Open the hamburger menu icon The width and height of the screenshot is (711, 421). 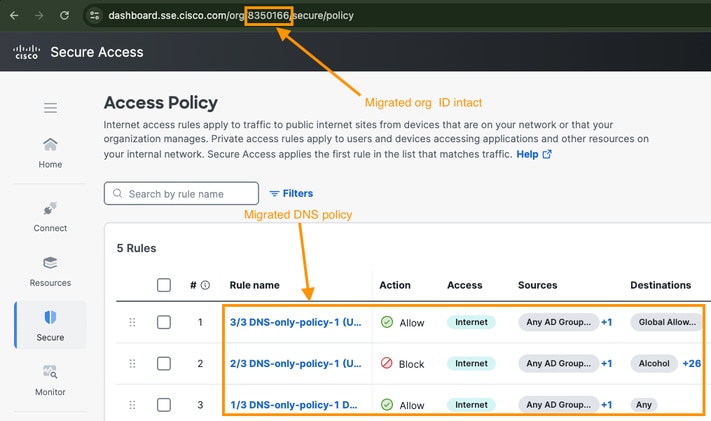pyautogui.click(x=50, y=108)
